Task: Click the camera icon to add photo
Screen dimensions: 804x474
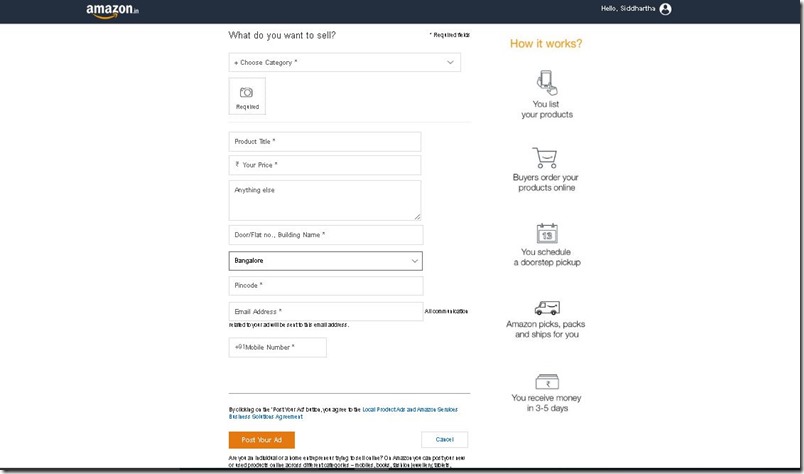Action: 247,92
